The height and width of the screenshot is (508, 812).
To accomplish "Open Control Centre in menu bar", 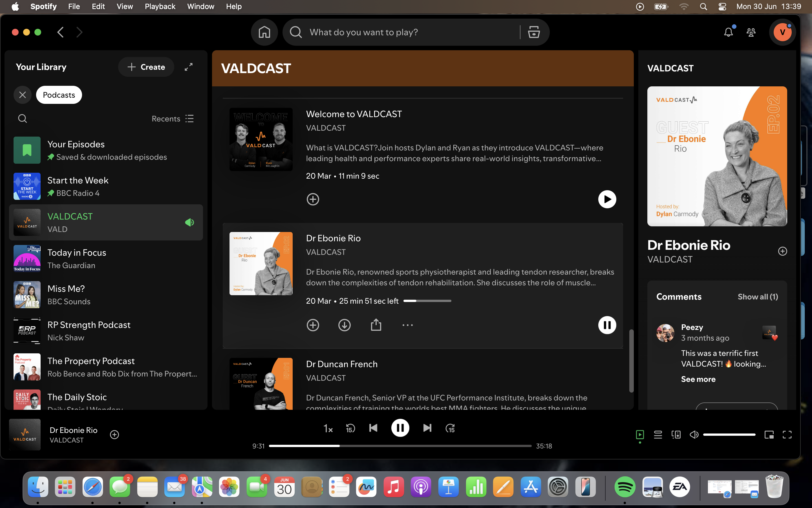I will click(722, 6).
